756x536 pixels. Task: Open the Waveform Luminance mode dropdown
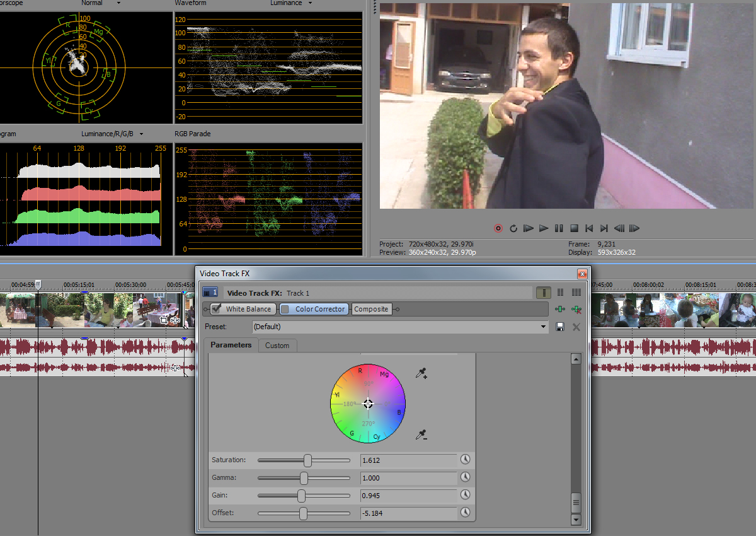click(310, 3)
